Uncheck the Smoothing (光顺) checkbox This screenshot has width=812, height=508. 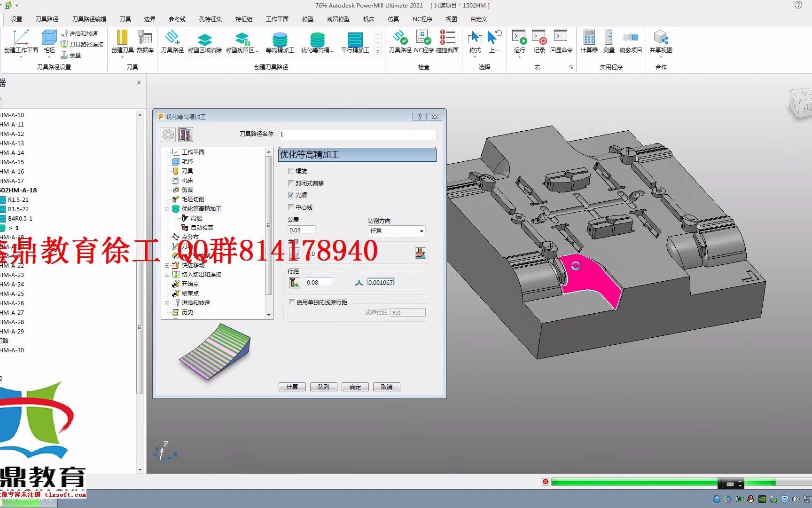coord(291,195)
